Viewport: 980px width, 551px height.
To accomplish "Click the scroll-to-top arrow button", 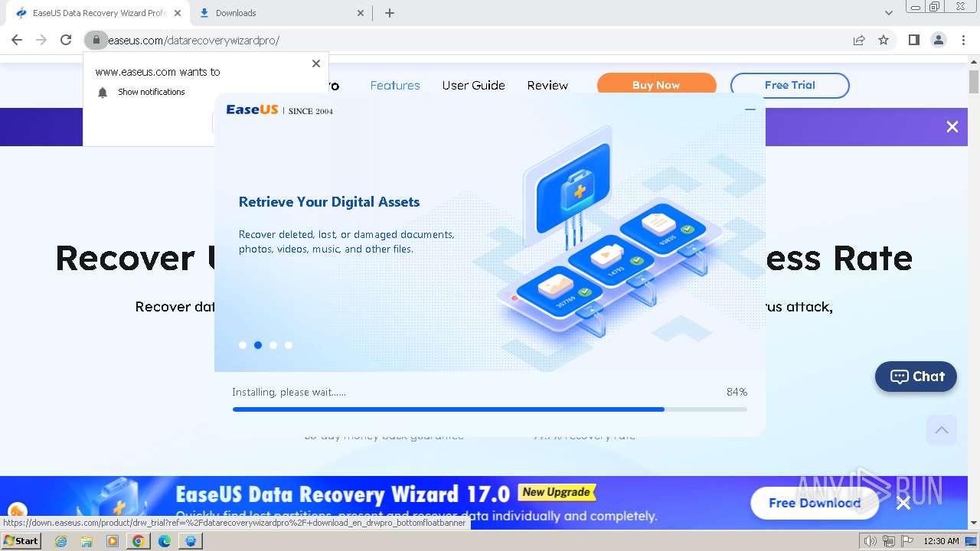I will pyautogui.click(x=942, y=430).
